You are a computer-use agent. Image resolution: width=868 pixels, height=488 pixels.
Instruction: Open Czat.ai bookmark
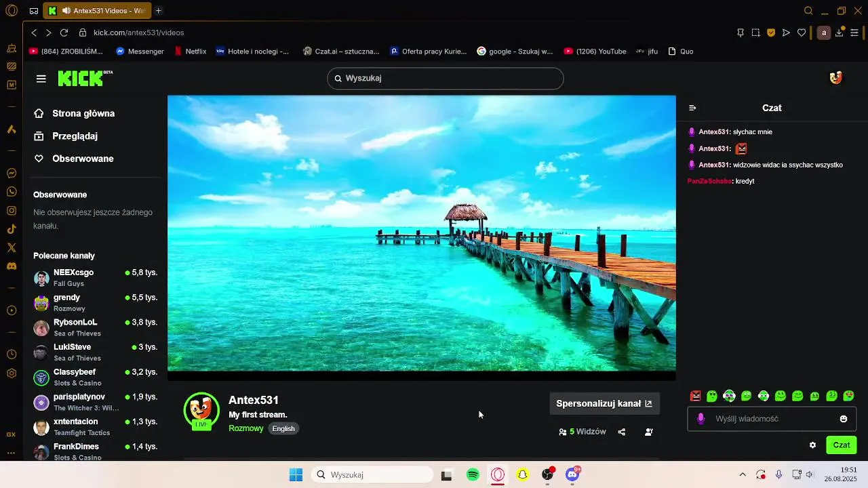coord(341,52)
